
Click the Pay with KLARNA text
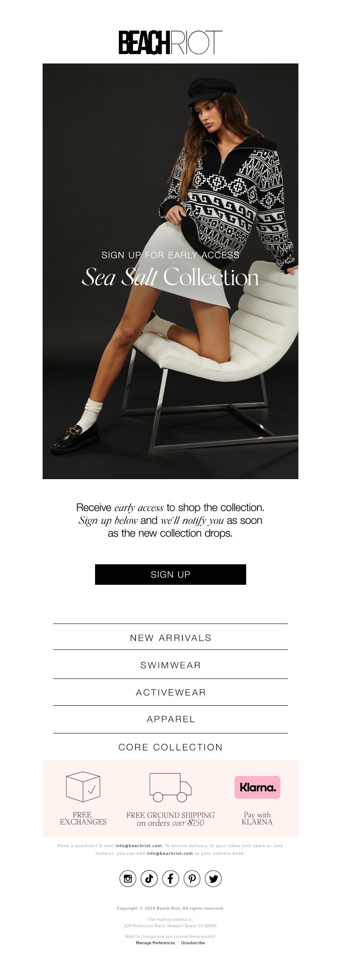[x=257, y=818]
